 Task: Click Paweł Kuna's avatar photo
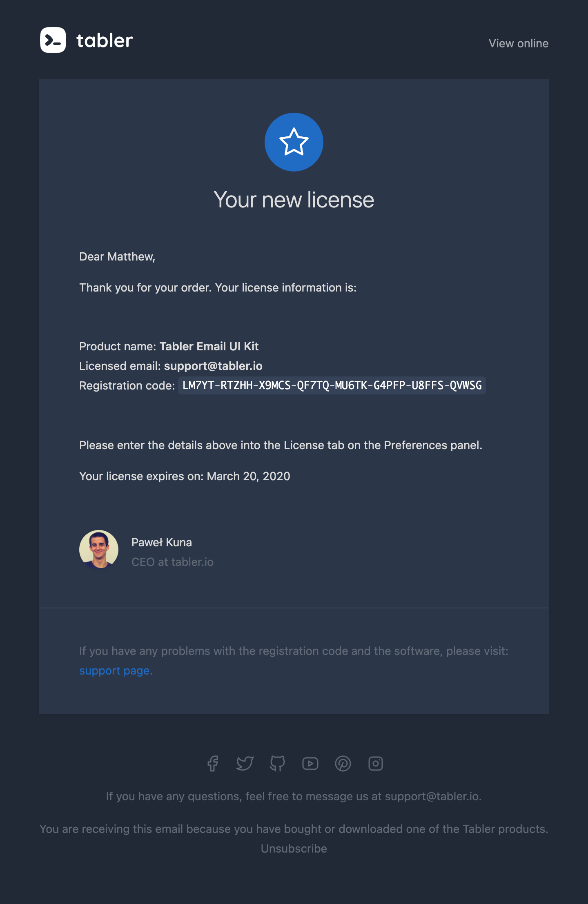(99, 550)
